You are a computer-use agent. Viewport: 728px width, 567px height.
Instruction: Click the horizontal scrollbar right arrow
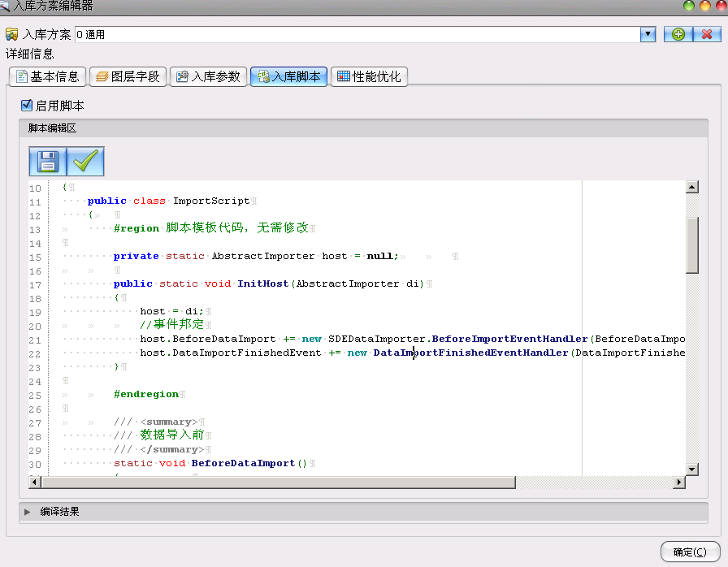pos(678,482)
